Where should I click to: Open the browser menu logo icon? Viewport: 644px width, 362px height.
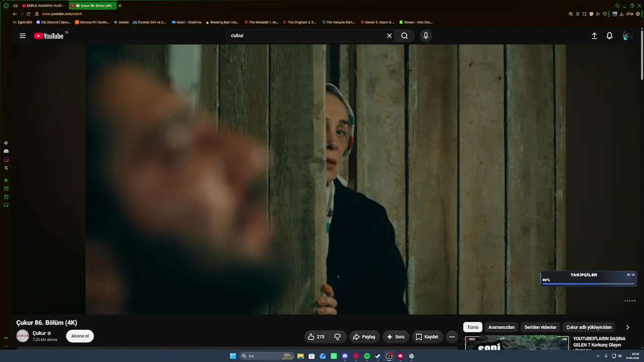(x=6, y=6)
